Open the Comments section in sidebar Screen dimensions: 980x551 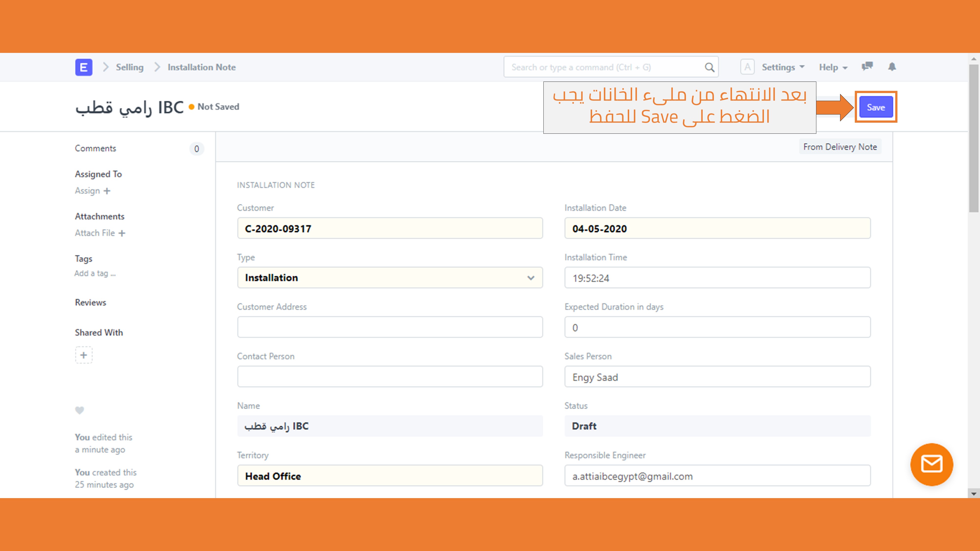[96, 148]
